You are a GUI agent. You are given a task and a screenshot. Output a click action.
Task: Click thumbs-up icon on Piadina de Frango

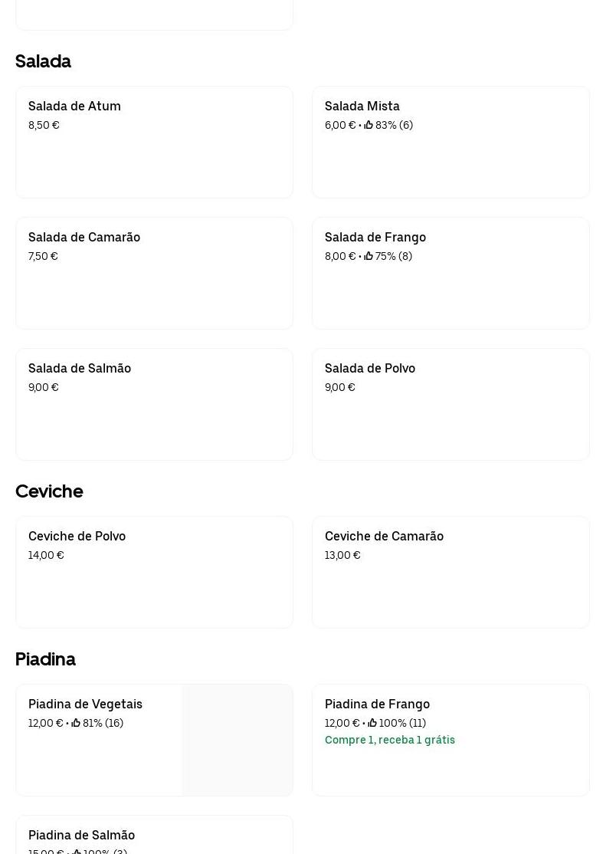[x=372, y=723]
